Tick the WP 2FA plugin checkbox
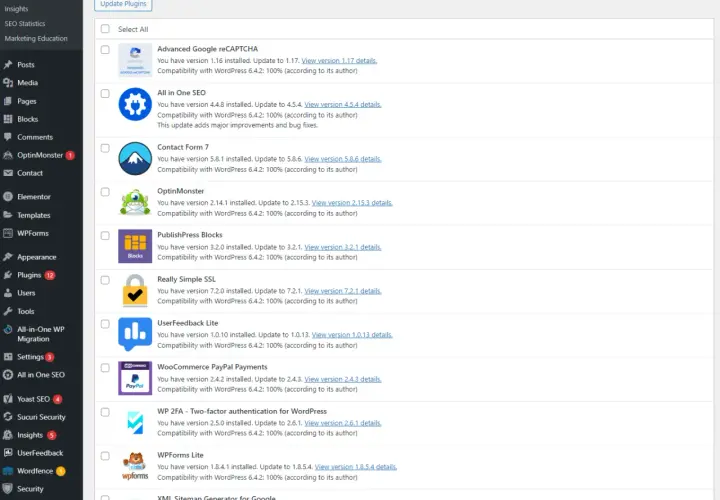The width and height of the screenshot is (720, 500). click(x=105, y=412)
